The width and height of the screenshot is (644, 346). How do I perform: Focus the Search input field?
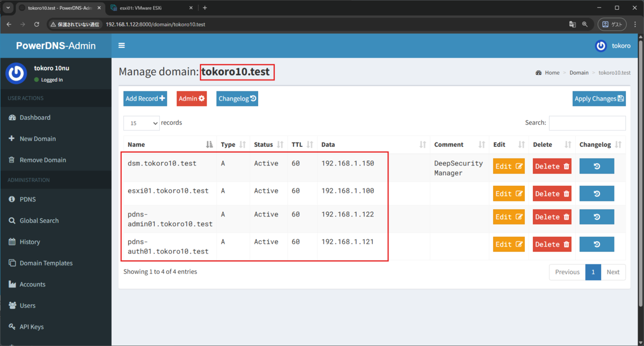coord(587,123)
